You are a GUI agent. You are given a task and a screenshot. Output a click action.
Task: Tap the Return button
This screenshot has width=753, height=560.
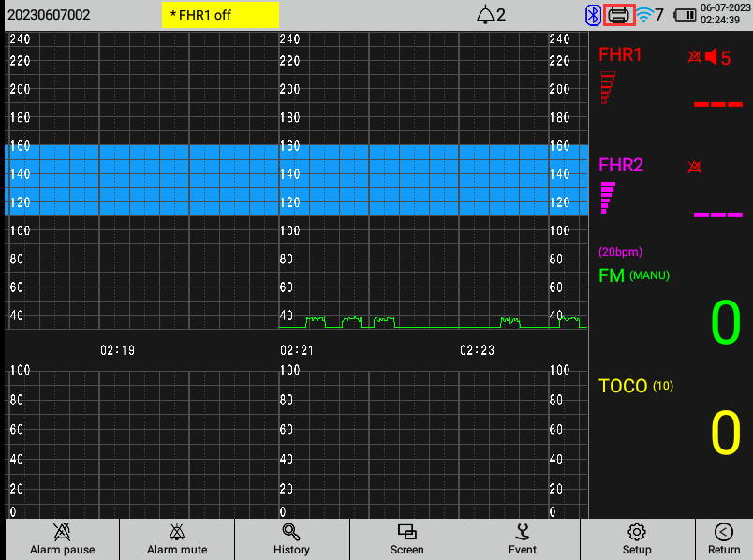[724, 539]
